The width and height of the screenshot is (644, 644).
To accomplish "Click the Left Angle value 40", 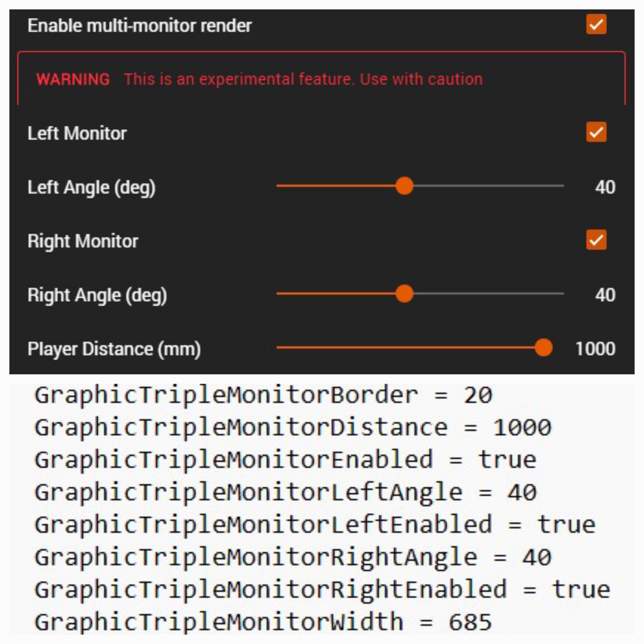I will pos(605,187).
